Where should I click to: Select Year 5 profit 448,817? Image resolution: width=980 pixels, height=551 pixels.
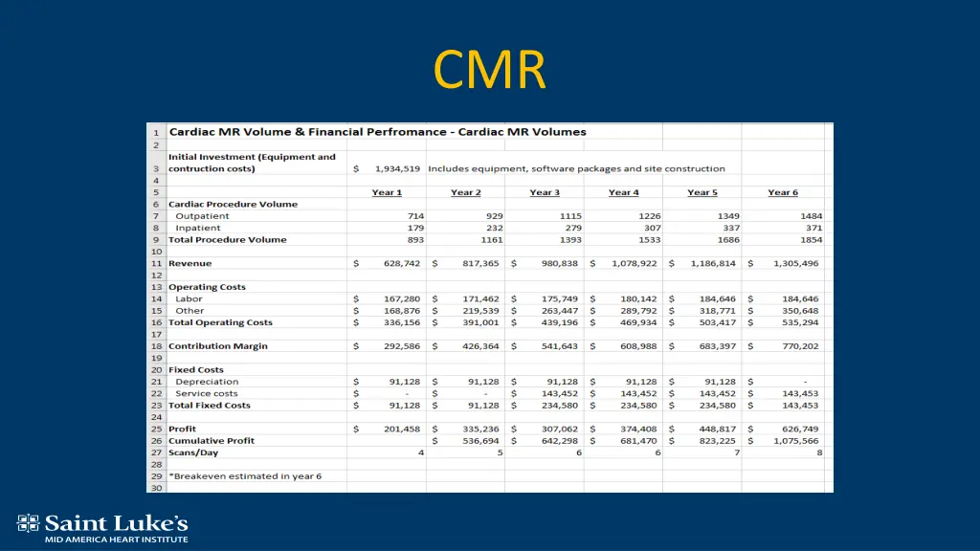click(717, 430)
